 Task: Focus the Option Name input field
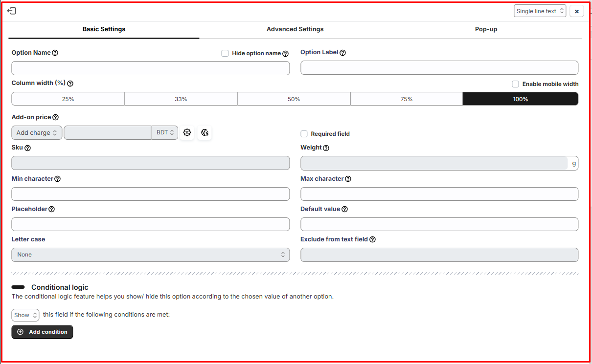click(x=151, y=68)
